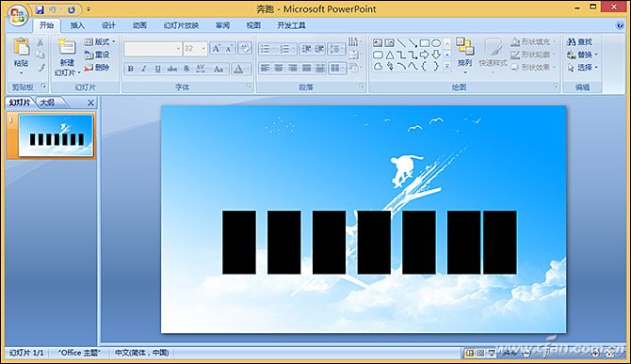Center text in paragraph group

click(x=279, y=69)
